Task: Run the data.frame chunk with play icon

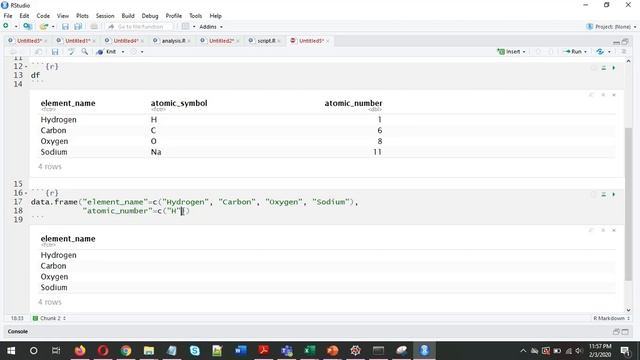Action: point(613,194)
